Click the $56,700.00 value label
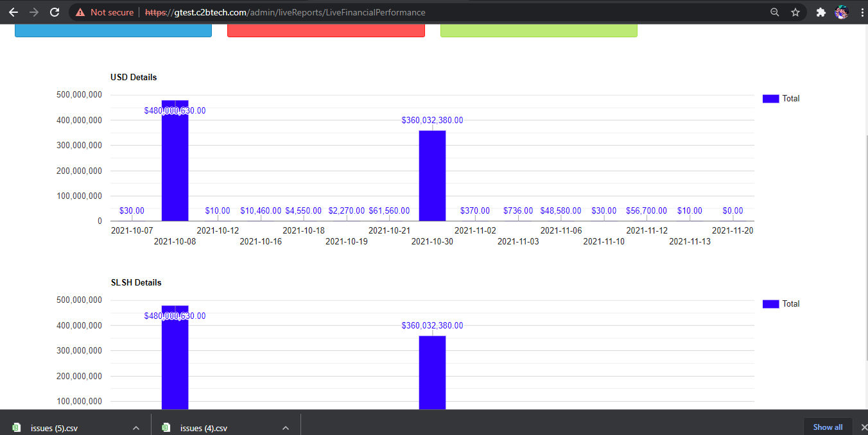Screen dimensions: 868x435 [647, 210]
